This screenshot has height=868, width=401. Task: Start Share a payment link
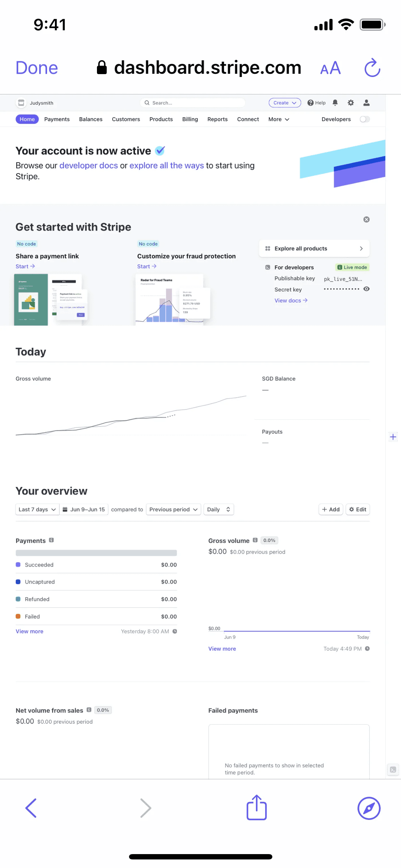[25, 267]
